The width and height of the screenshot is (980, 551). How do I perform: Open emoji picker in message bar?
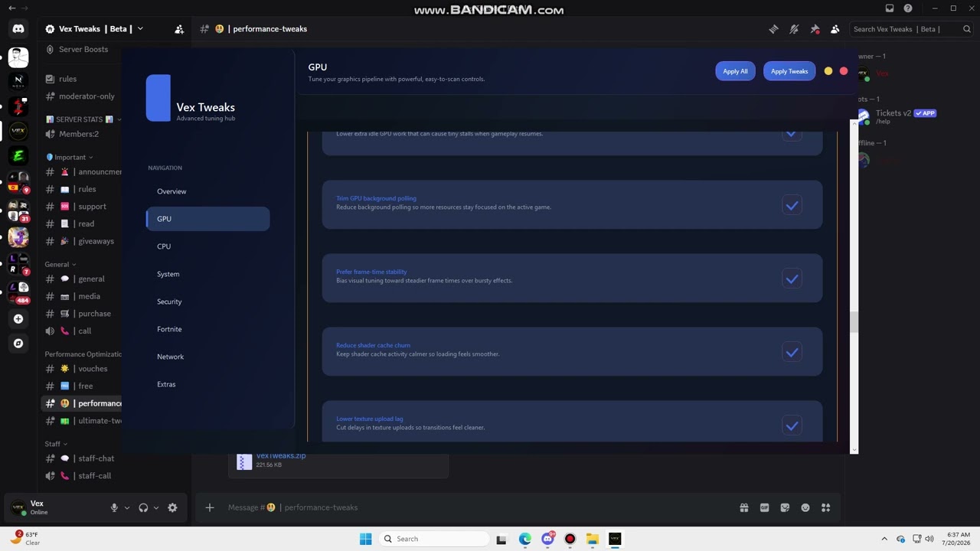pyautogui.click(x=805, y=507)
